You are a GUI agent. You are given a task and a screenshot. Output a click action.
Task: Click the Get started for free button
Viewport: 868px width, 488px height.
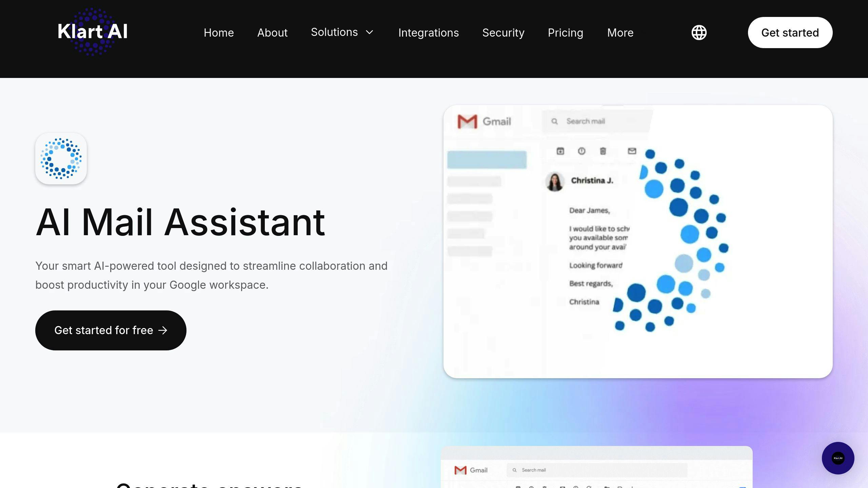[110, 330]
